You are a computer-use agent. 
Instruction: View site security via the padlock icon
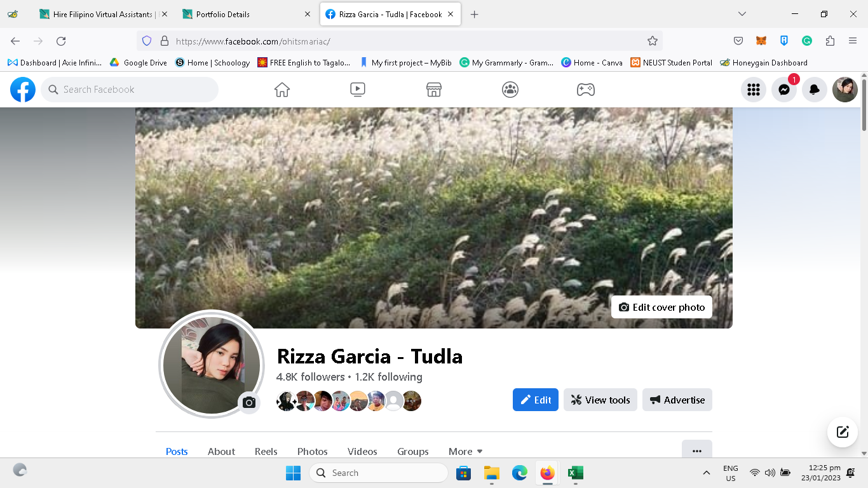[164, 41]
